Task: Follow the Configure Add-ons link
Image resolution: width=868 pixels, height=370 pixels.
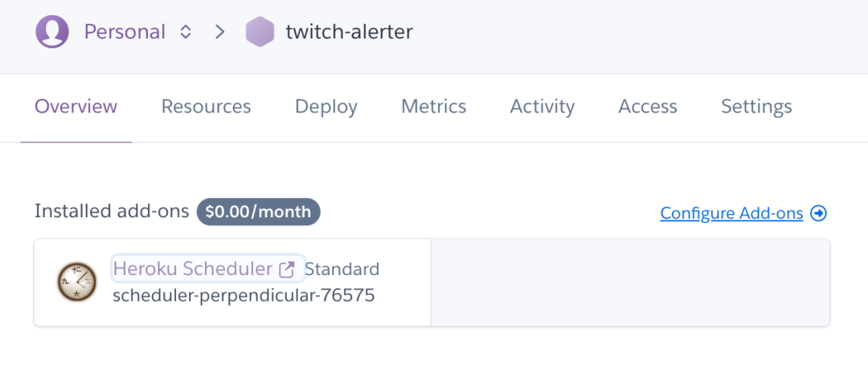Action: [x=731, y=213]
